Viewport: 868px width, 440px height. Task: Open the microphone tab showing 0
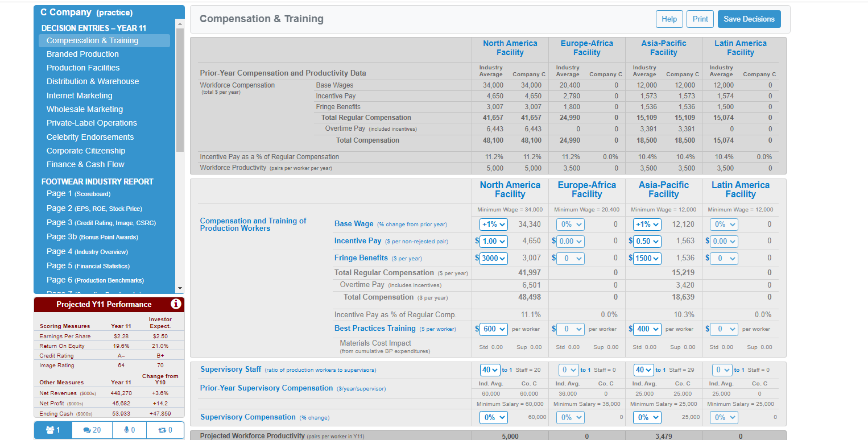129,430
